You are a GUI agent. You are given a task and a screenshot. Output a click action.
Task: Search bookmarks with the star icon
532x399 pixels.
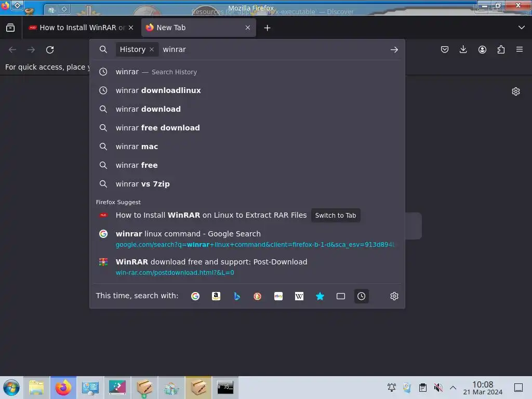320,296
